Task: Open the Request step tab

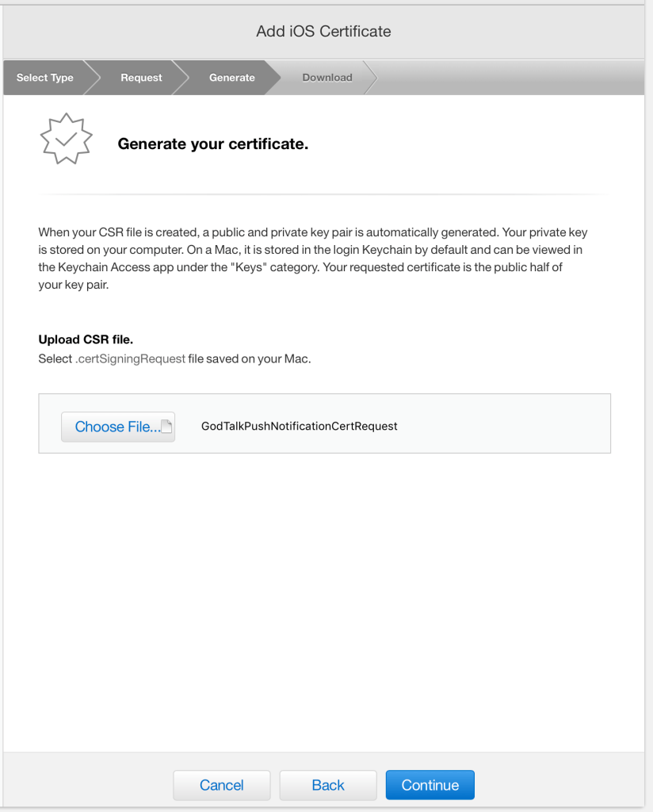Action: point(141,78)
